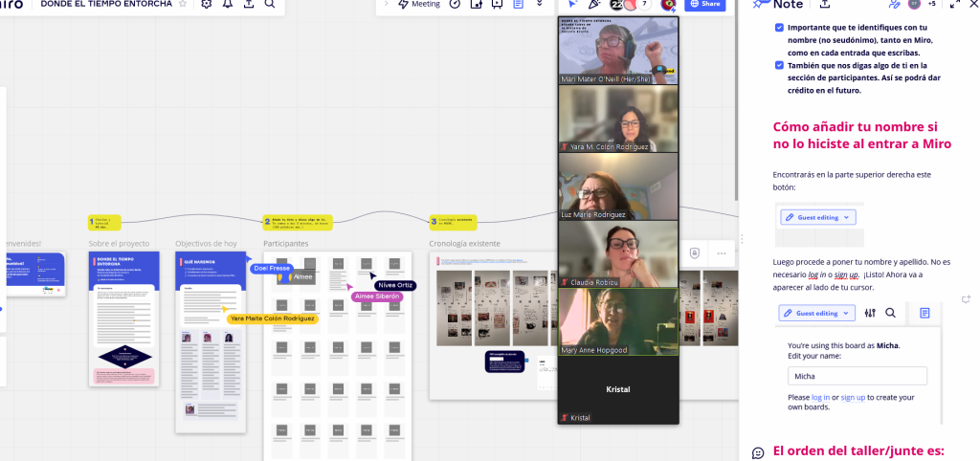Click muted mic icon on Claudia Robiou tile
Screen dimensions: 980x461
[565, 282]
